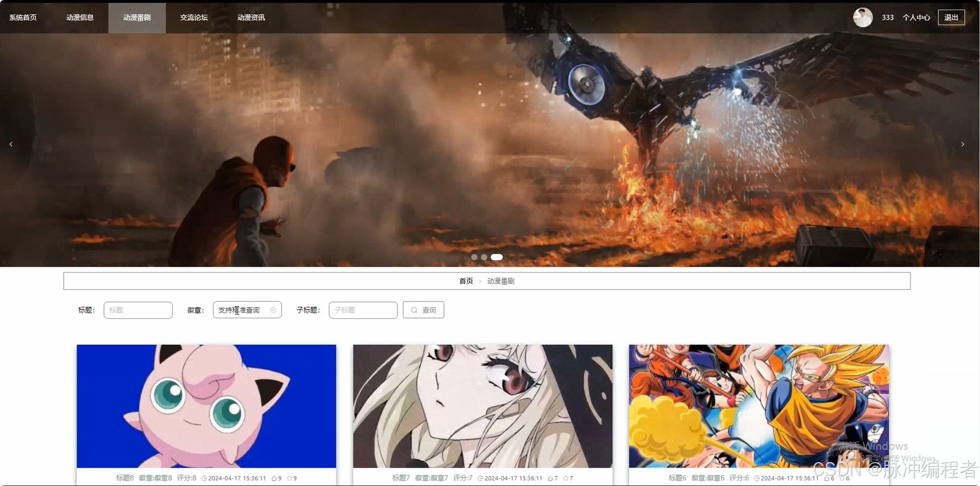Select first carousel indicator dot
This screenshot has height=486, width=980.
tap(474, 257)
